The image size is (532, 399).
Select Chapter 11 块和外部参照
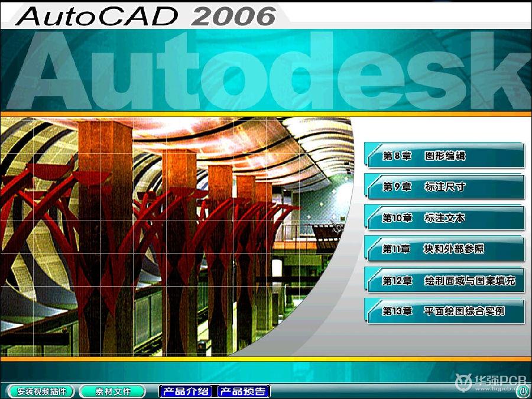445,249
